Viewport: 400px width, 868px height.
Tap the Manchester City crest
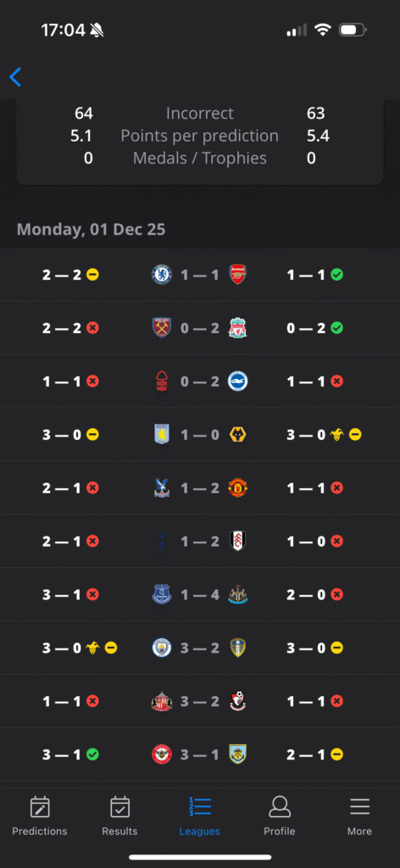pyautogui.click(x=162, y=648)
